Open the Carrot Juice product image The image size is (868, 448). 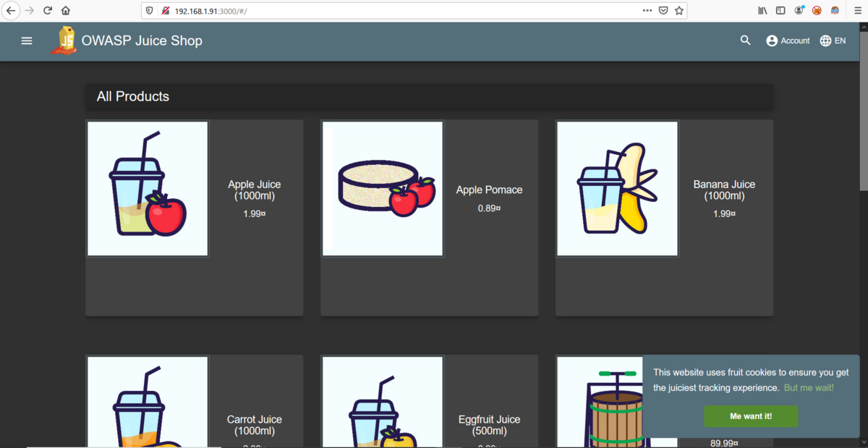pos(148,402)
